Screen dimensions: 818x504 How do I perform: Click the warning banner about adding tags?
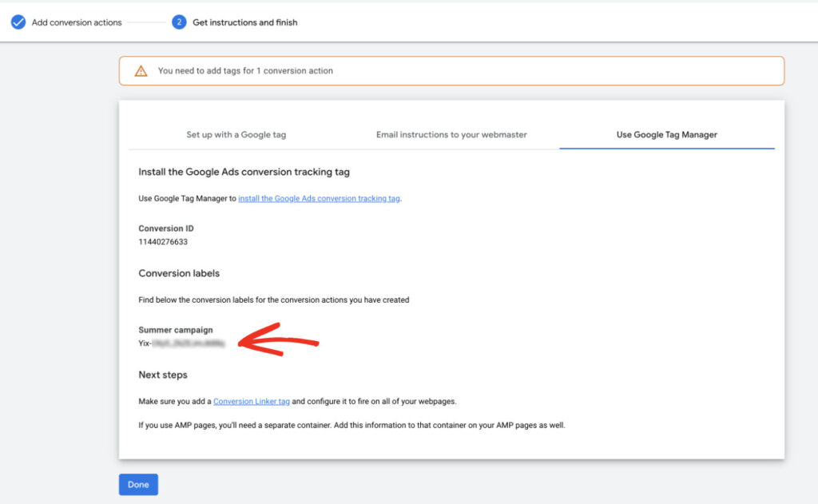[451, 70]
